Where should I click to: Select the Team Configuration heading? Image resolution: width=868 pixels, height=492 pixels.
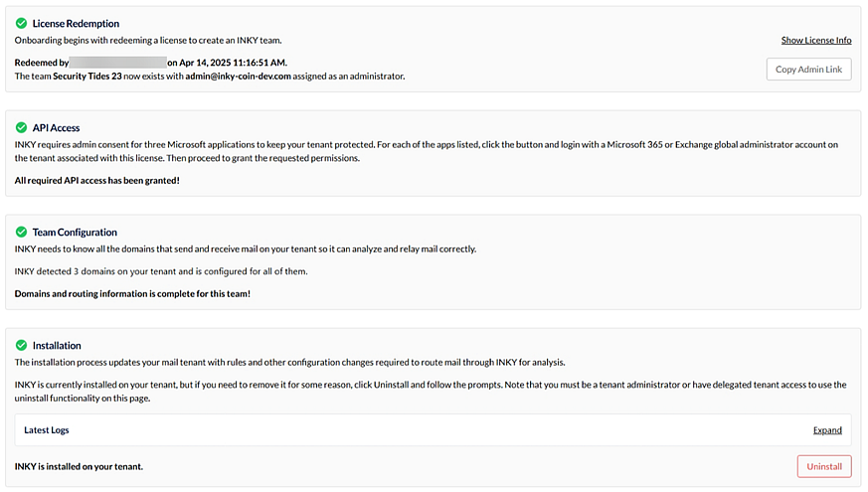pos(75,233)
